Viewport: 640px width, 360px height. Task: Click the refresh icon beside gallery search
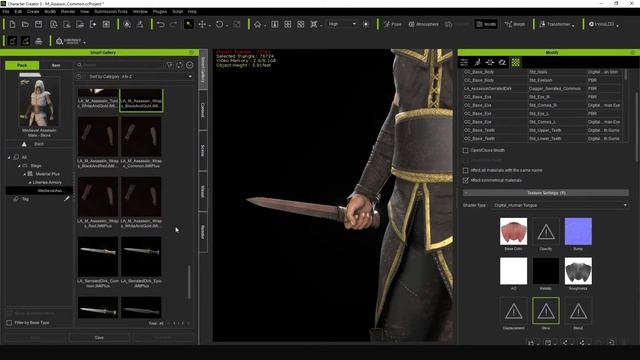click(x=180, y=65)
